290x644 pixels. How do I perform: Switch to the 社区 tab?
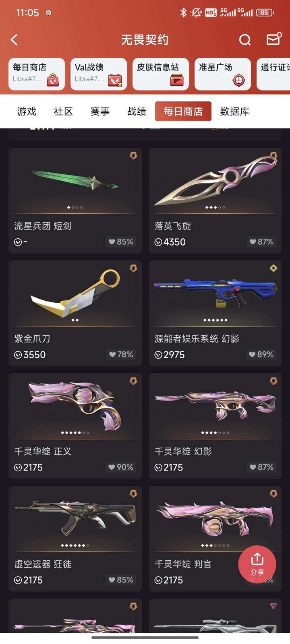[63, 111]
